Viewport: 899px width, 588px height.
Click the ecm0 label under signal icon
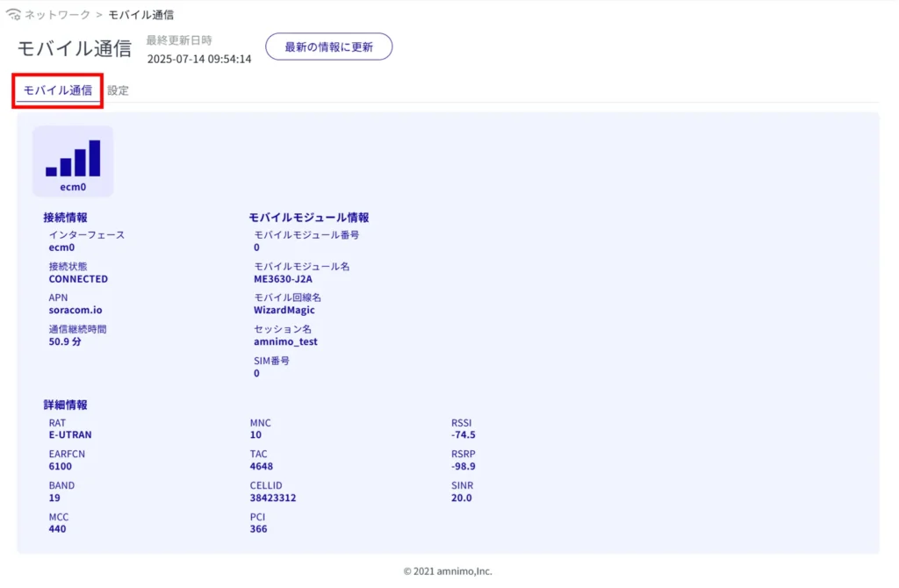73,187
